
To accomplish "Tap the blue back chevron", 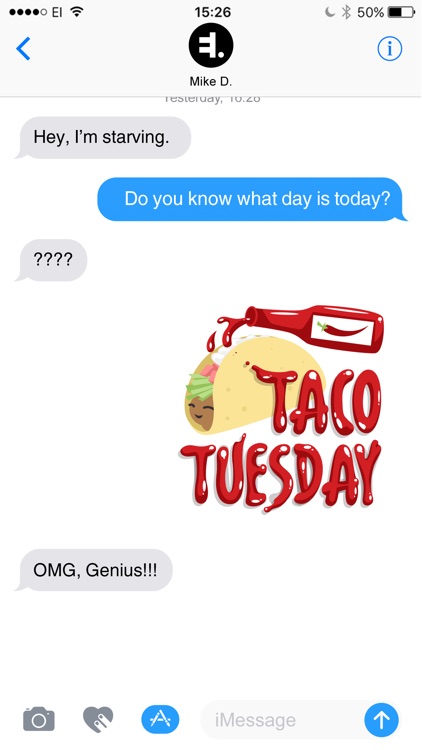I will tap(23, 48).
